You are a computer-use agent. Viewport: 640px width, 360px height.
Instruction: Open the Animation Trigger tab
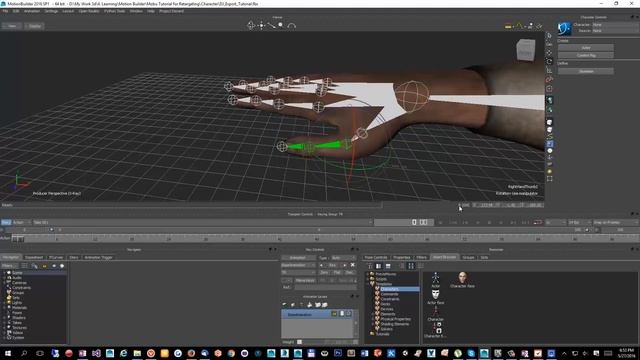point(98,258)
